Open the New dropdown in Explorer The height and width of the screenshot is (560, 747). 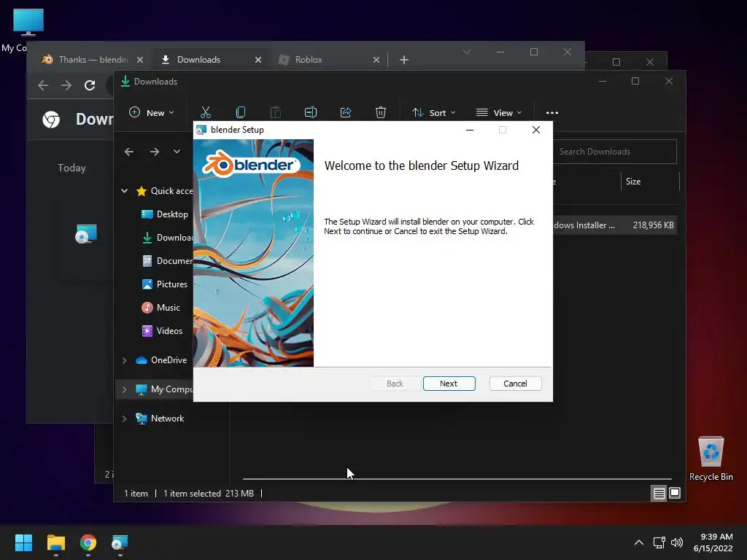pos(152,113)
